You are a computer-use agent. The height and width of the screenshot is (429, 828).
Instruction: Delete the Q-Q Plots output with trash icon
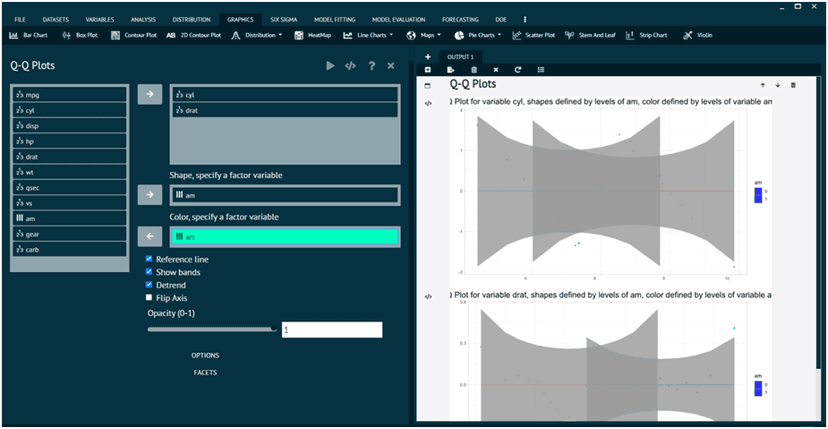793,85
